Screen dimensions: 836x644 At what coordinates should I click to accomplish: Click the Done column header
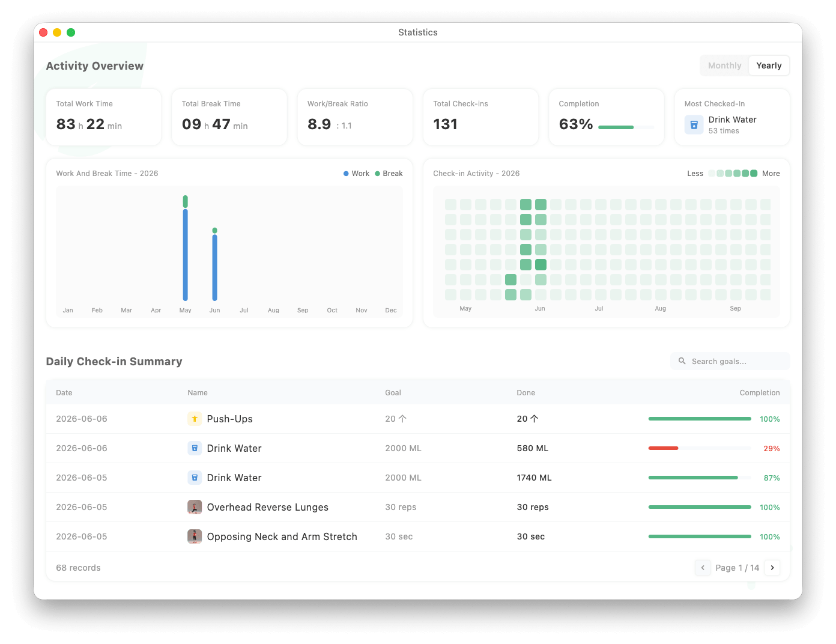click(x=526, y=393)
